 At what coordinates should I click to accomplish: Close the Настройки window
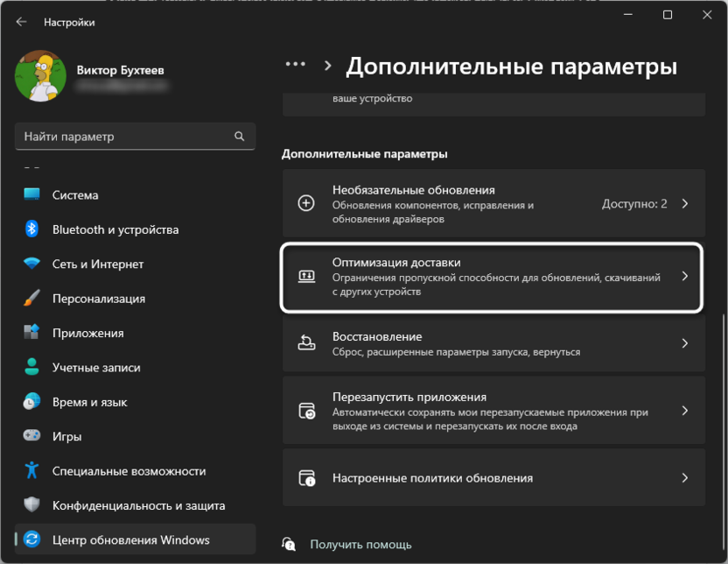(x=707, y=15)
